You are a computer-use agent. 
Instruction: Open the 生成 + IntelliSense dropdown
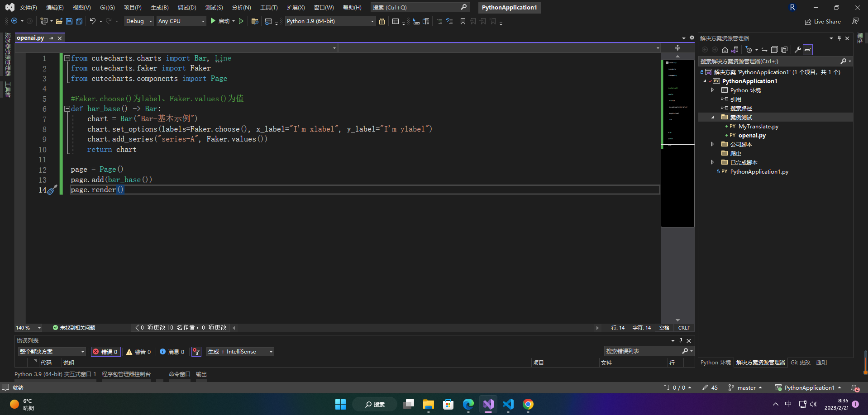[240, 352]
